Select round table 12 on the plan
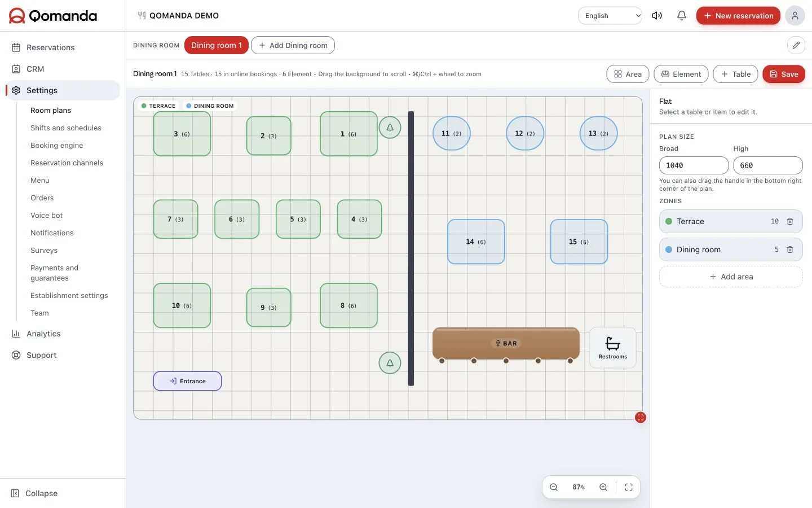The image size is (812, 508). point(525,133)
